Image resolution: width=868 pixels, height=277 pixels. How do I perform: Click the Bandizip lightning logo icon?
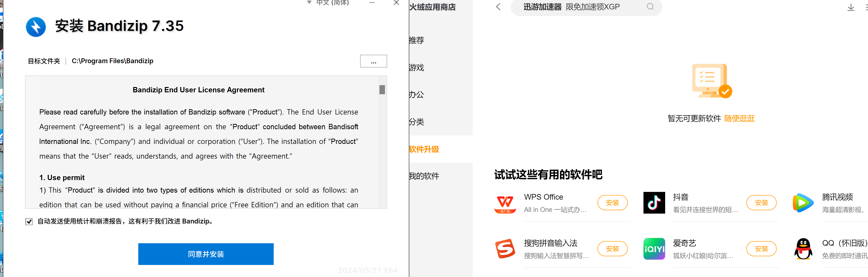[x=36, y=27]
